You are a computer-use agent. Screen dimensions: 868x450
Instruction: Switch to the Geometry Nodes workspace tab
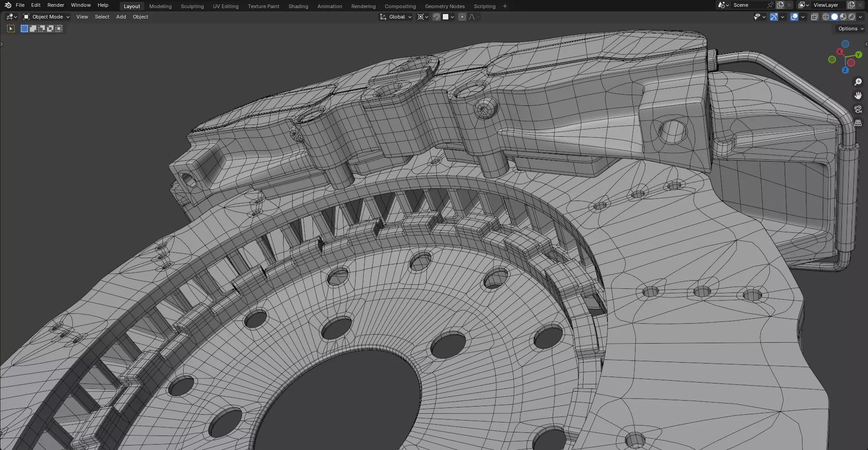[445, 6]
